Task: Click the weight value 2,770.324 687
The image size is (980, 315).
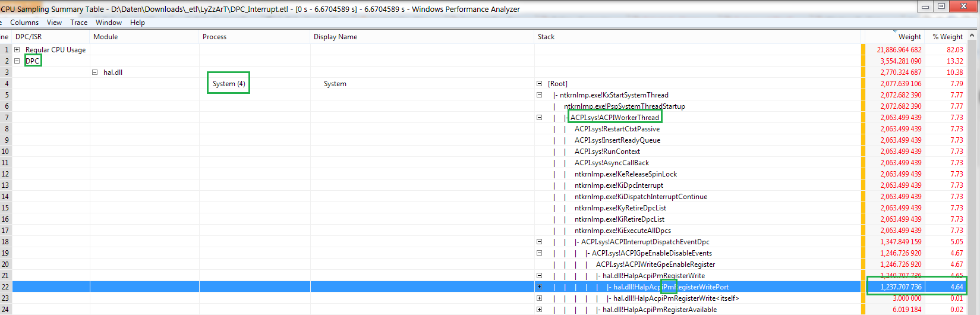Action: pyautogui.click(x=901, y=73)
